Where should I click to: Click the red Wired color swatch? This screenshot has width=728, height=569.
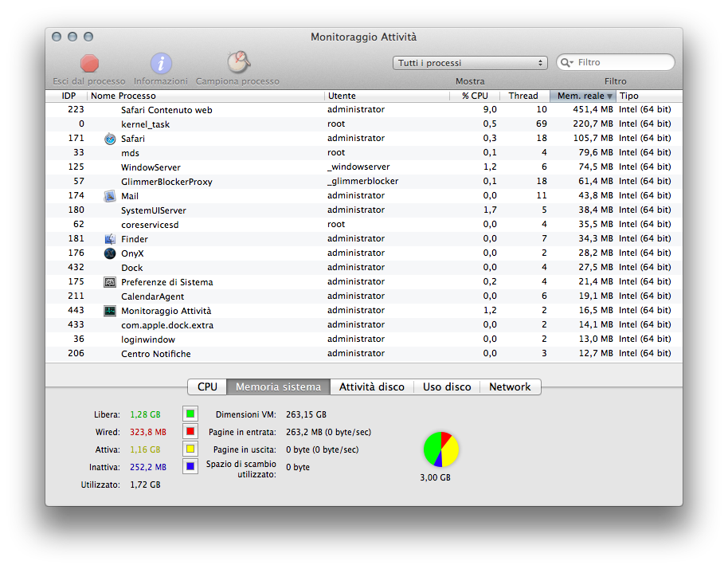click(190, 431)
